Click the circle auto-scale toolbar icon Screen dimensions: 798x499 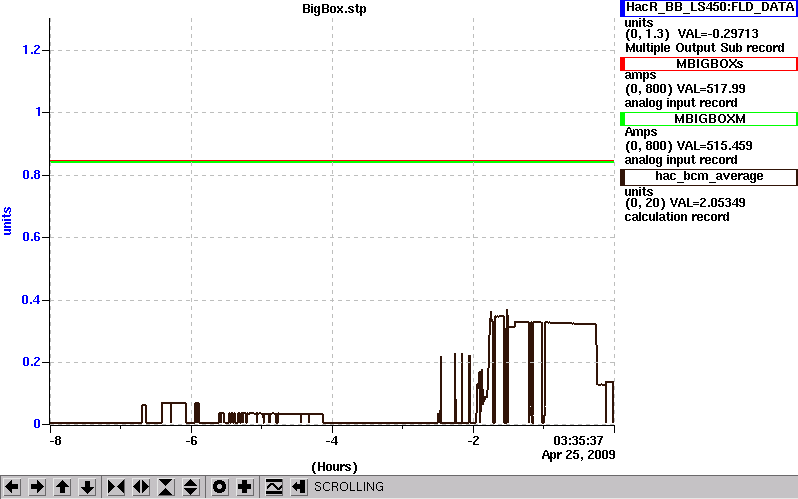tap(219, 487)
